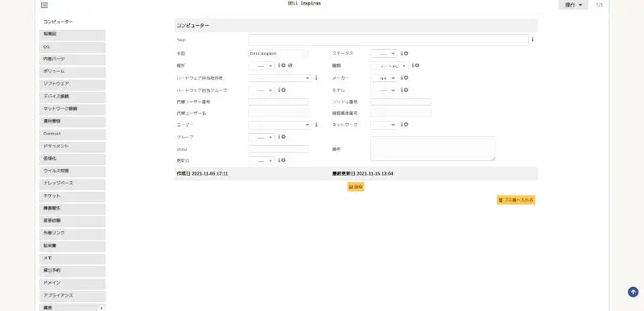
Task: Switch to the ボリューム tab
Action: coord(72,72)
